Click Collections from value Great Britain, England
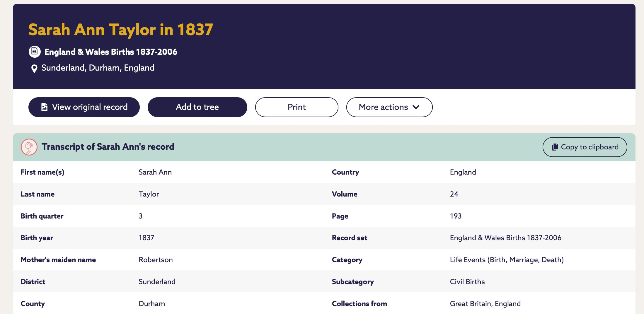 coord(485,303)
